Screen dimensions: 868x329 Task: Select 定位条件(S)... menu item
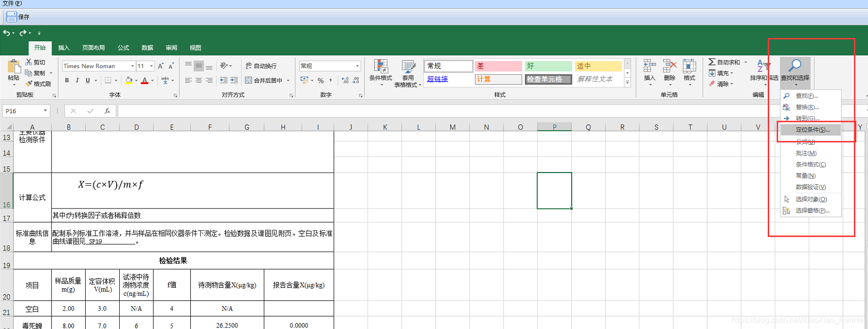(x=811, y=130)
